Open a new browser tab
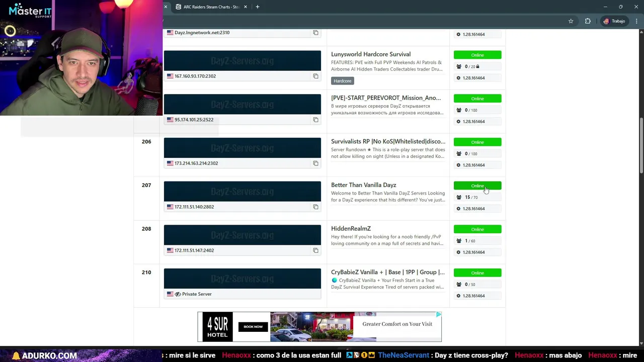Image resolution: width=644 pixels, height=362 pixels. tap(258, 7)
